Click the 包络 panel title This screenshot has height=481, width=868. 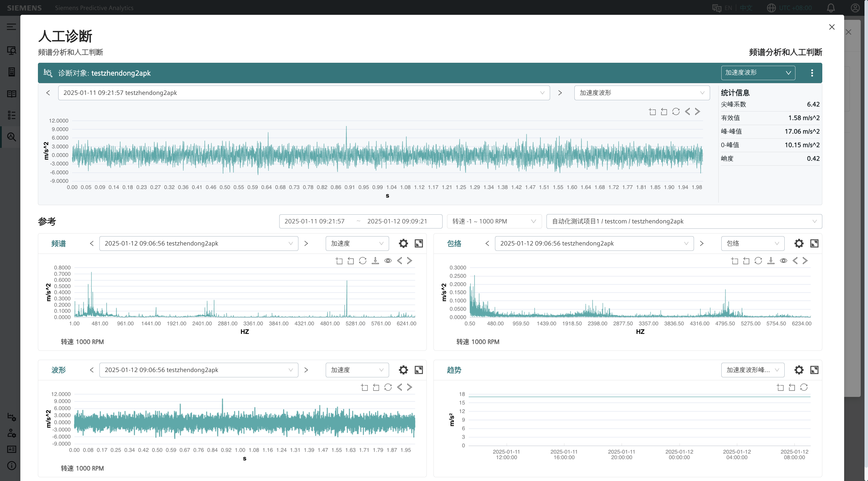click(454, 244)
